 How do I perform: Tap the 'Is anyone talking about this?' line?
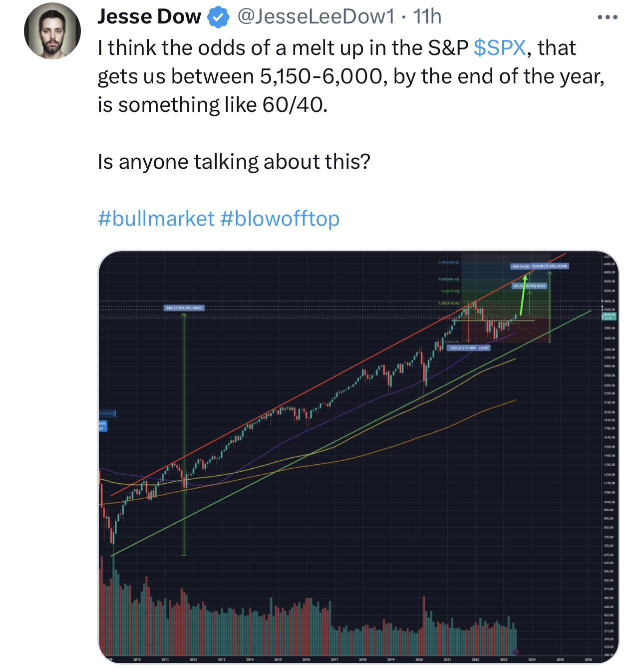[x=234, y=162]
